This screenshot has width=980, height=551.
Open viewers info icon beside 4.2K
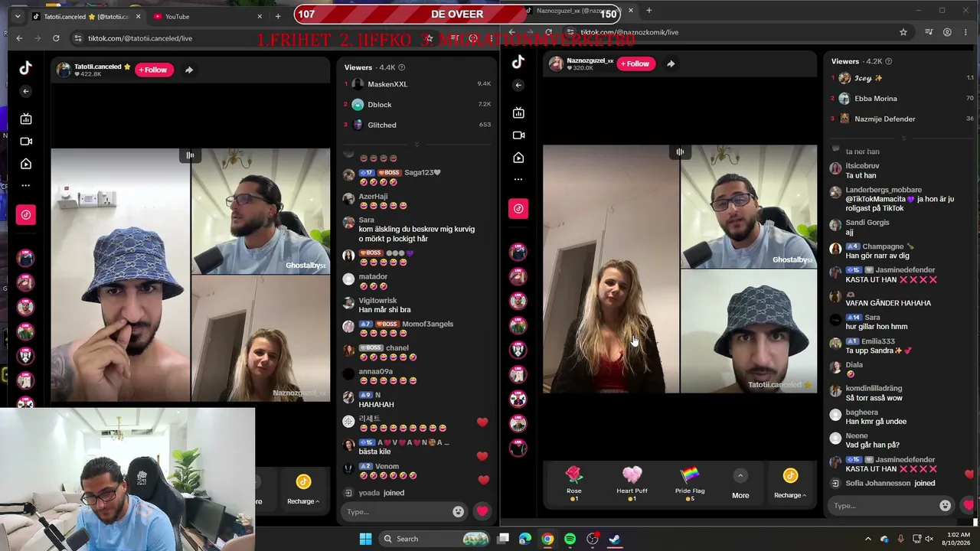[888, 61]
